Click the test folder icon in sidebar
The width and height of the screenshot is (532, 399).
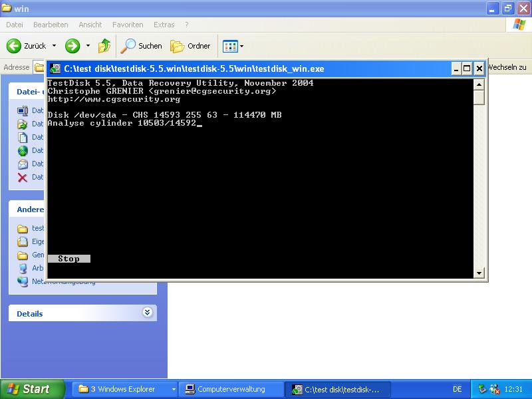[23, 229]
